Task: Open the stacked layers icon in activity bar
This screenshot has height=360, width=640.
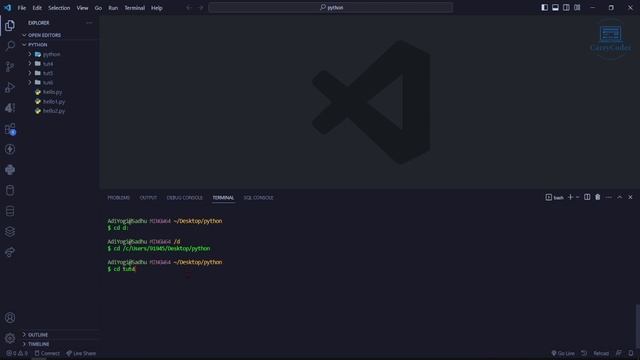Action: coord(10,231)
